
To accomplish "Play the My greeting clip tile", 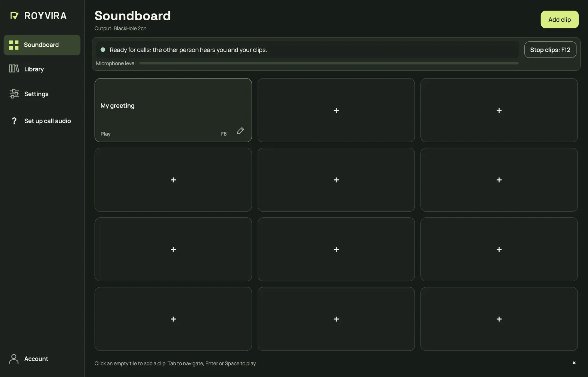I will point(173,110).
